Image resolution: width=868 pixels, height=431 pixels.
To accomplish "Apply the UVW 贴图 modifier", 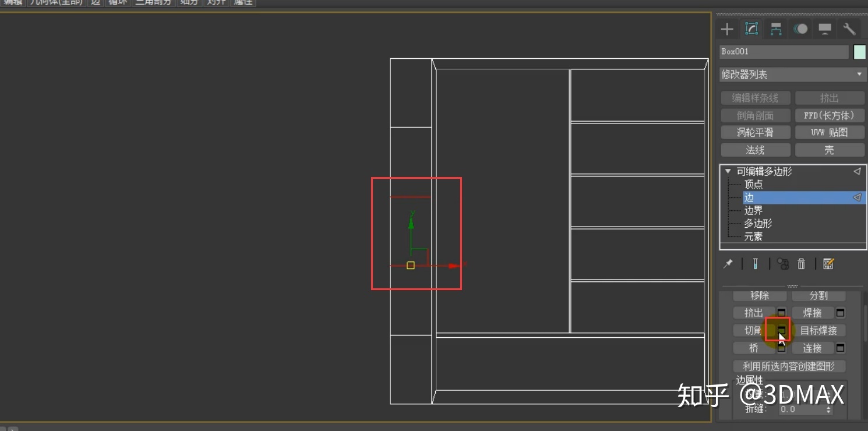I will tap(830, 132).
